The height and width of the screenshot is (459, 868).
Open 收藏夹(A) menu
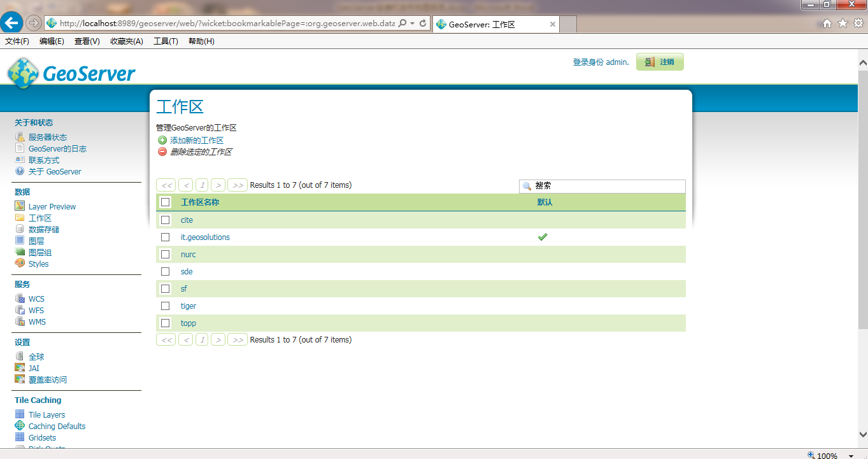(127, 41)
